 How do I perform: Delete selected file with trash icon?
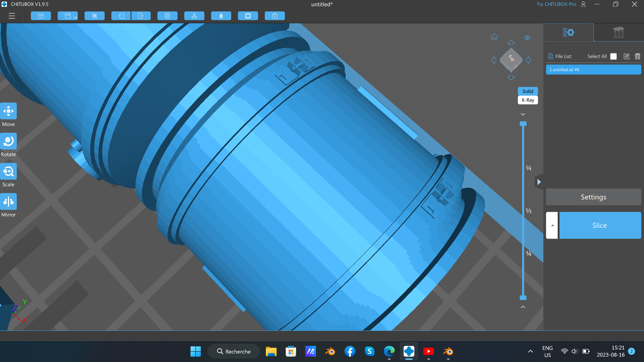(x=637, y=56)
